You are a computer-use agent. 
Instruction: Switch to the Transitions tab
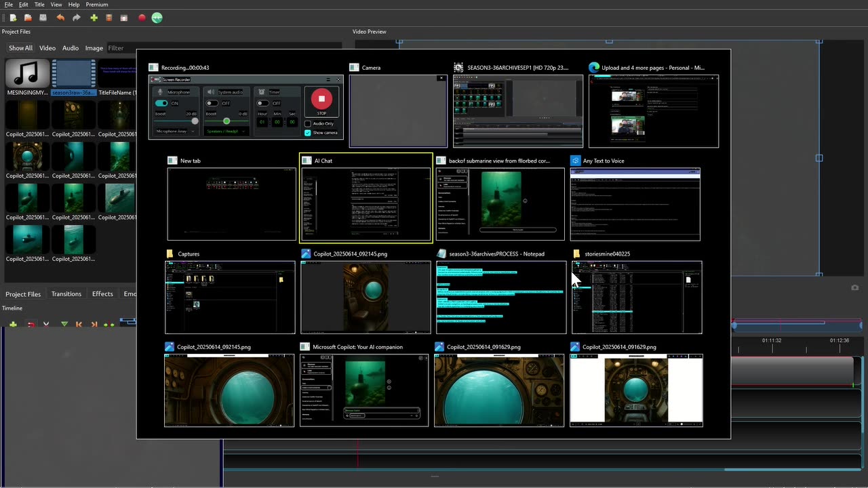[x=66, y=294]
